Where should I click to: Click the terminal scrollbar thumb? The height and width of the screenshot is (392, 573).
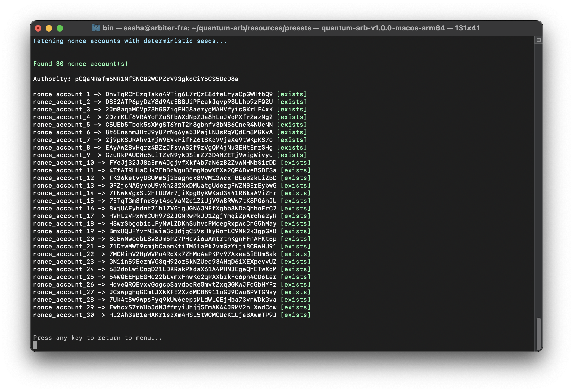(x=538, y=333)
